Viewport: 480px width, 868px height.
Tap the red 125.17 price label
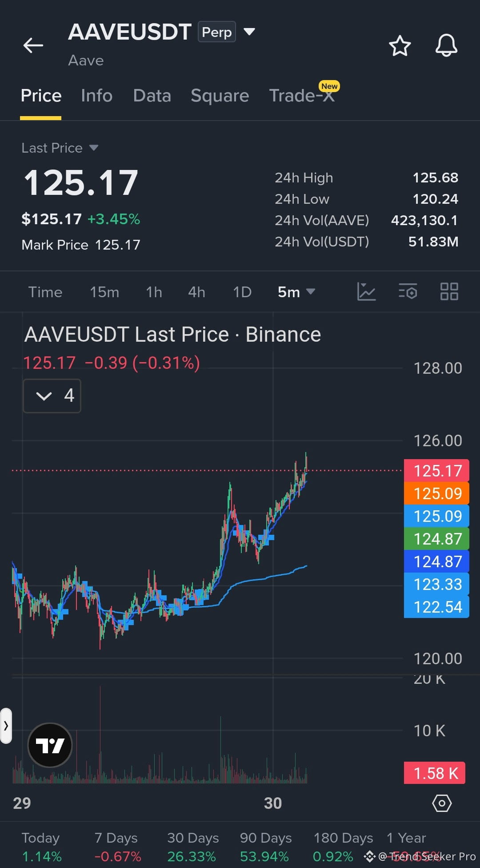coord(436,470)
